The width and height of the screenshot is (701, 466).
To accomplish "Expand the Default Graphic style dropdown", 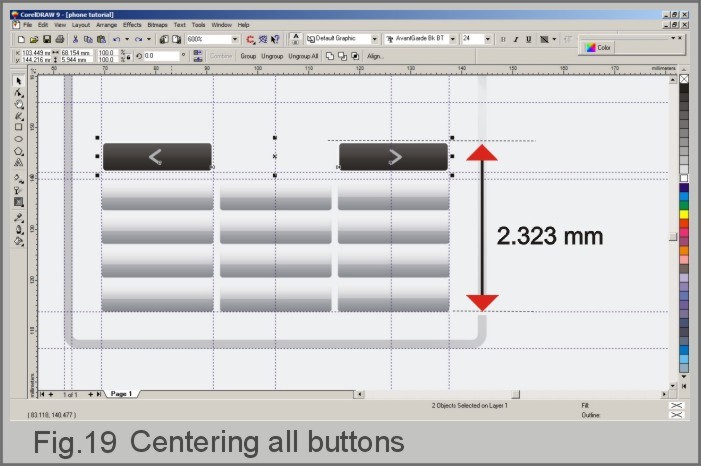I will click(x=375, y=39).
